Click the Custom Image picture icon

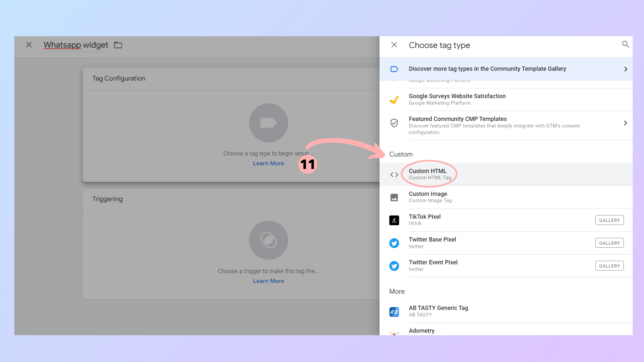click(x=394, y=197)
